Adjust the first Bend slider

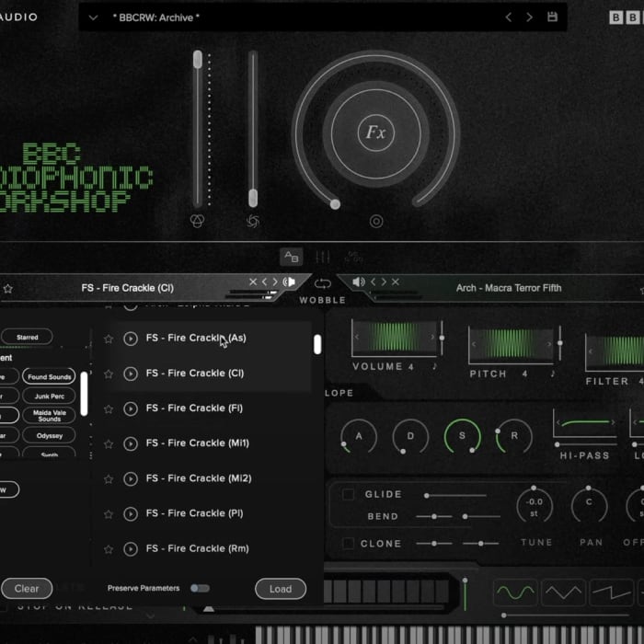pyautogui.click(x=434, y=516)
